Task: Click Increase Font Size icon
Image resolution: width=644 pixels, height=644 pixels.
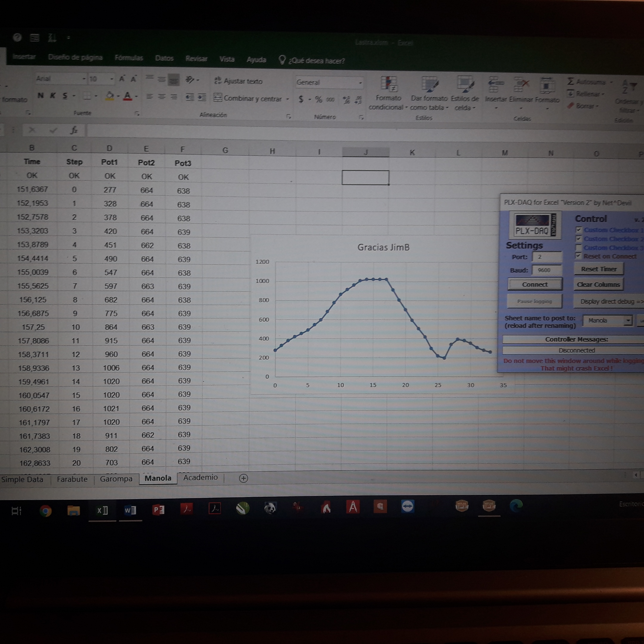Action: coord(122,79)
